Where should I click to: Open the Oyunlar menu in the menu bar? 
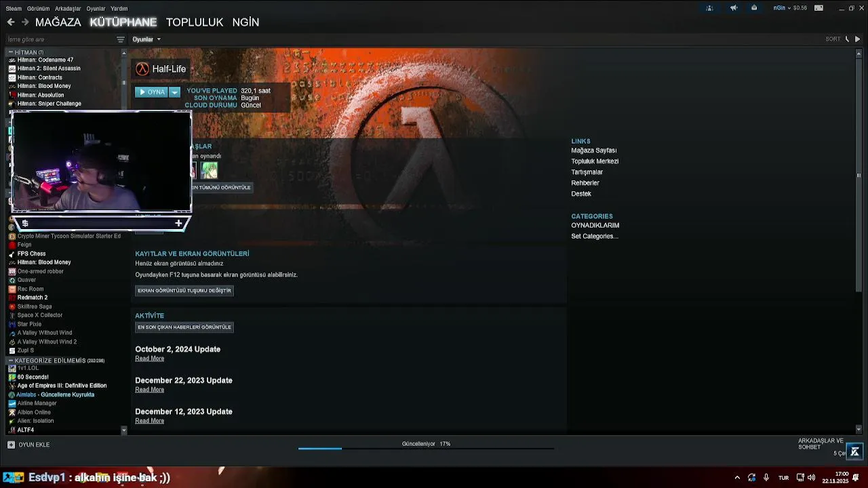pyautogui.click(x=96, y=9)
